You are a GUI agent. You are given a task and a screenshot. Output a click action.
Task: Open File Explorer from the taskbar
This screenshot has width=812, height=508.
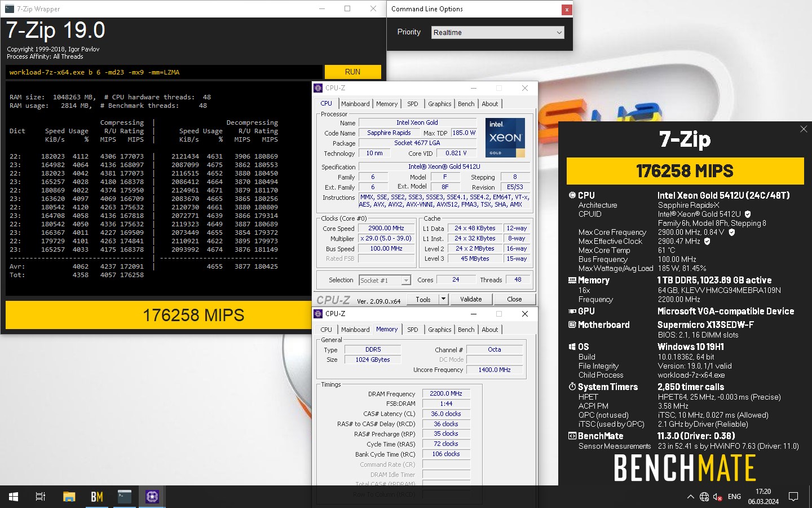69,497
